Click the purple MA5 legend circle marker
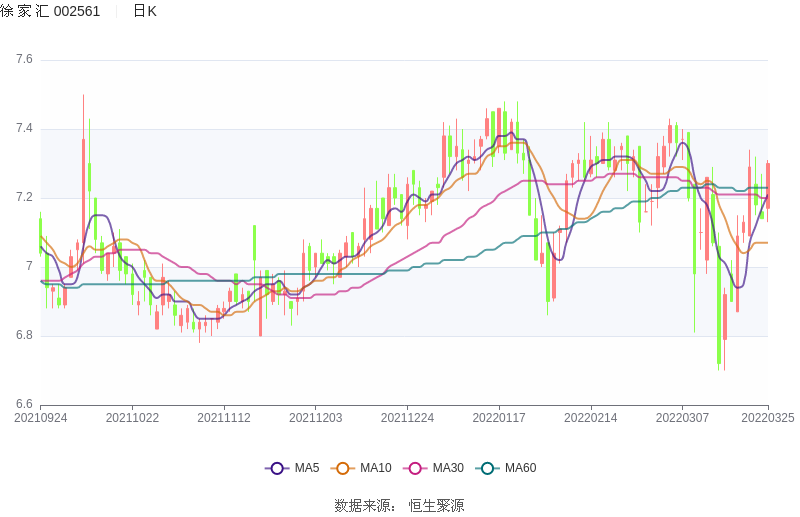This screenshot has height=517, width=800. (x=278, y=468)
